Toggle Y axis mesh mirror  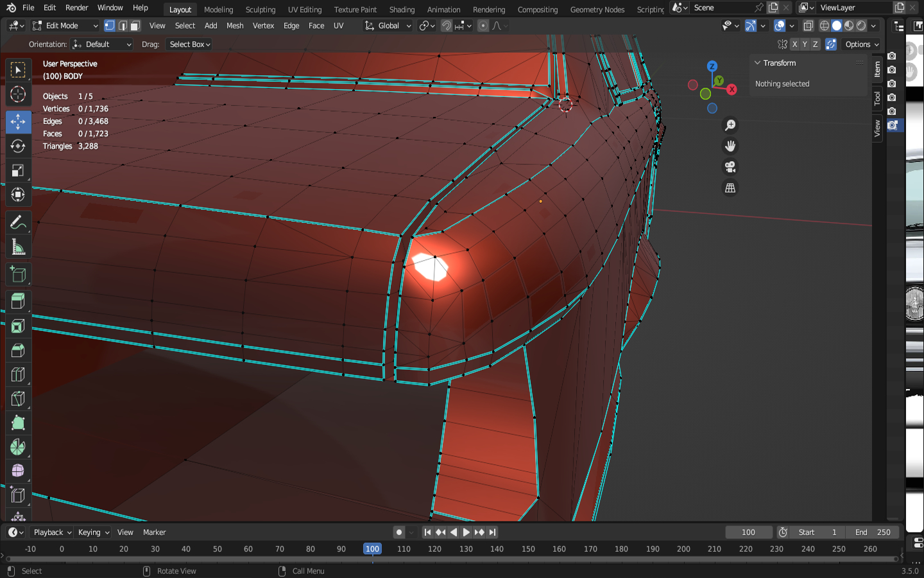tap(805, 44)
